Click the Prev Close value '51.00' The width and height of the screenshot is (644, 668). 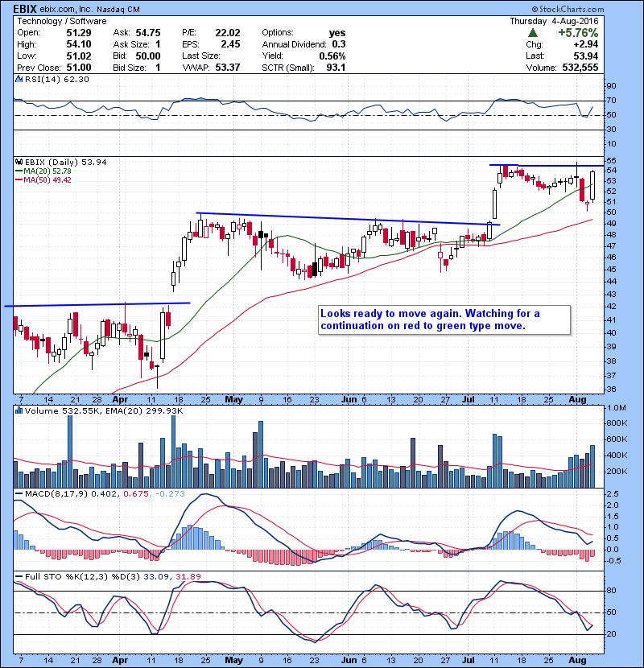79,68
